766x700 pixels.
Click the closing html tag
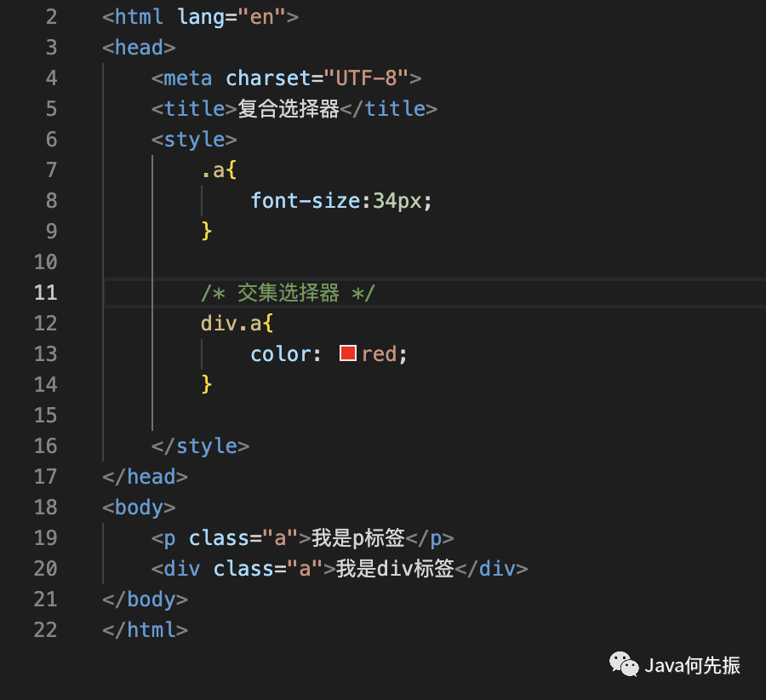(145, 630)
